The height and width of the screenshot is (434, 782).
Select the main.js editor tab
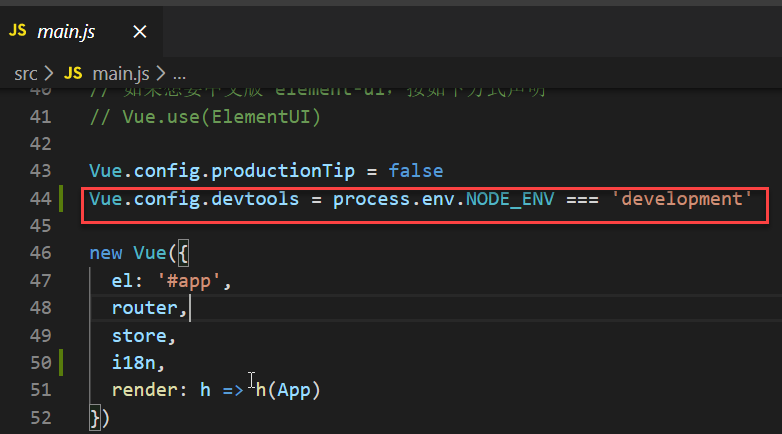pyautogui.click(x=67, y=32)
